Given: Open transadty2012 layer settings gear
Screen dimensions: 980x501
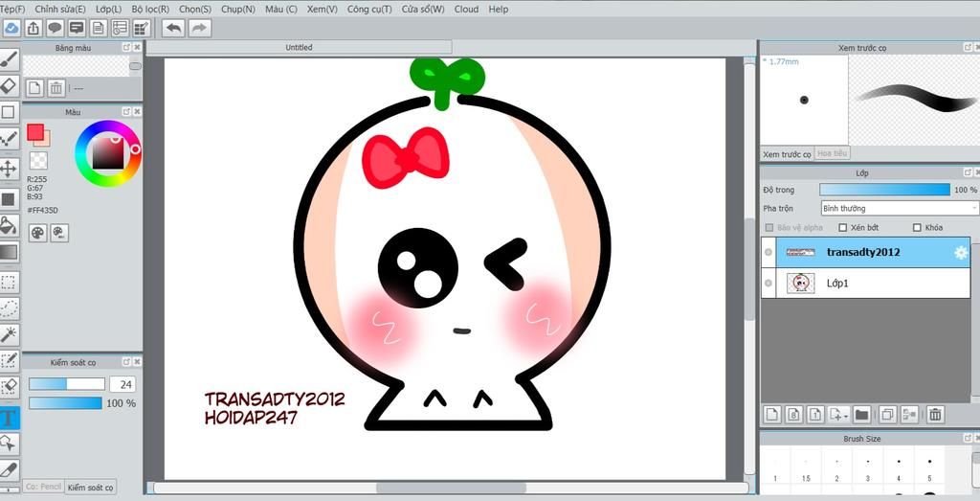Looking at the screenshot, I should (961, 253).
